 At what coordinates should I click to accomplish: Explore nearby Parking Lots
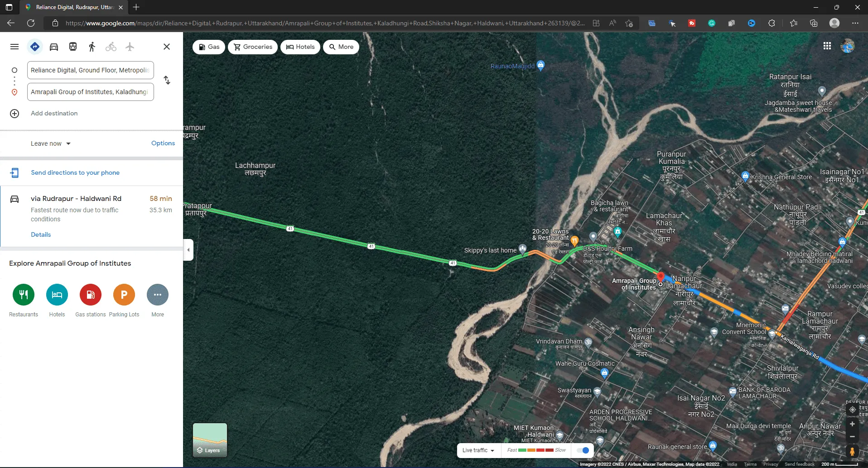coord(124,295)
